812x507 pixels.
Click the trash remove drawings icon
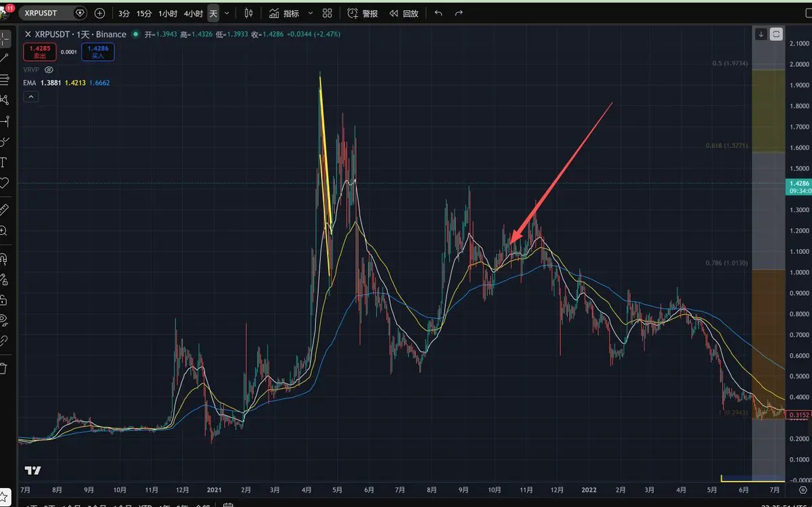click(x=3, y=368)
